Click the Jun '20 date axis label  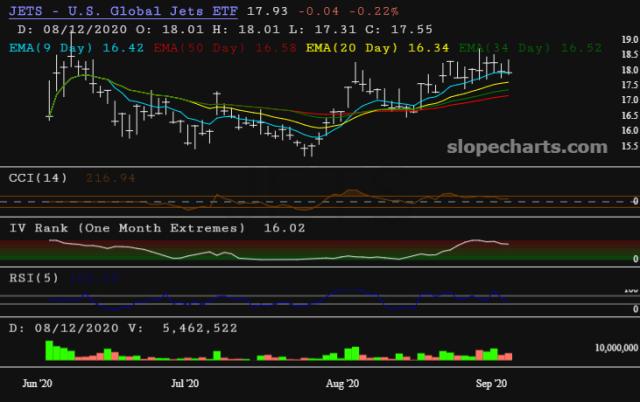coord(38,382)
